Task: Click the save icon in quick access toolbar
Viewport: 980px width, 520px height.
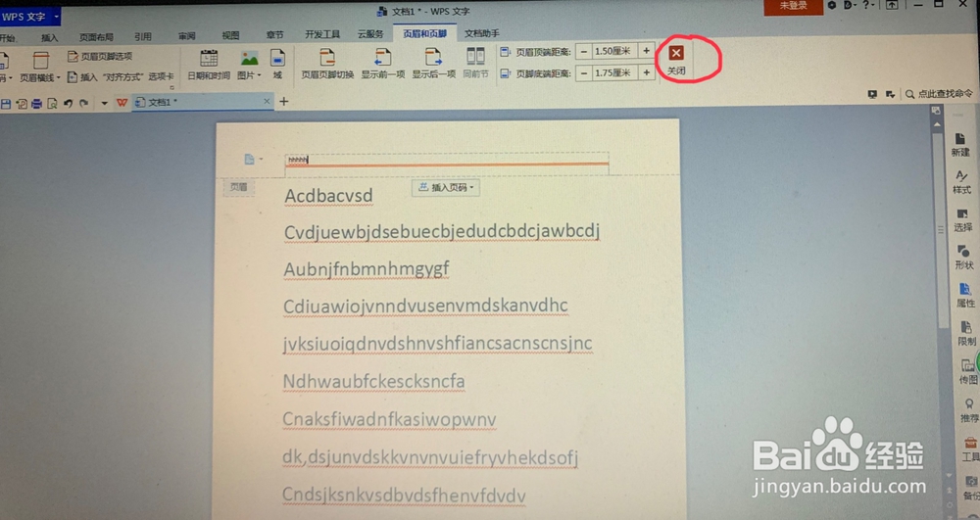Action: click(x=6, y=104)
